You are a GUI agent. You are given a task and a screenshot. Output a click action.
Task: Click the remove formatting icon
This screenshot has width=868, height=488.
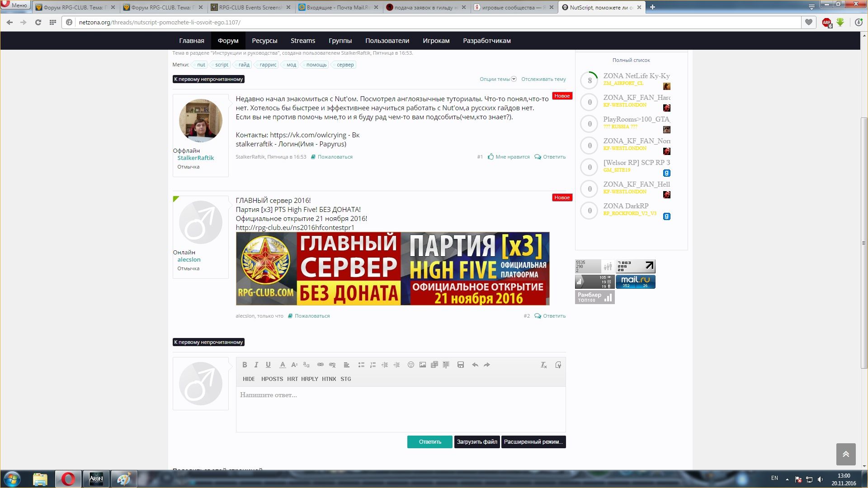click(x=544, y=365)
